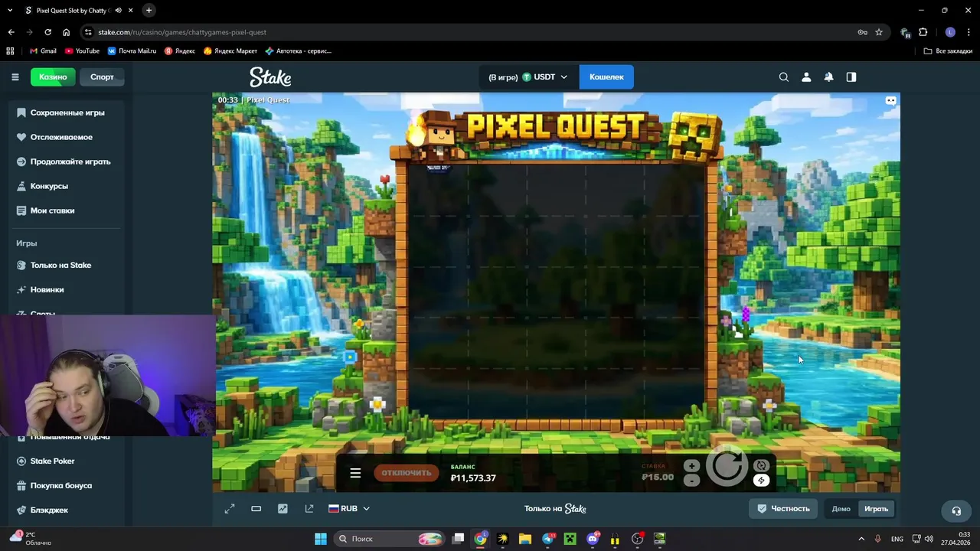Open Discord from the taskbar
The image size is (980, 551).
(593, 539)
